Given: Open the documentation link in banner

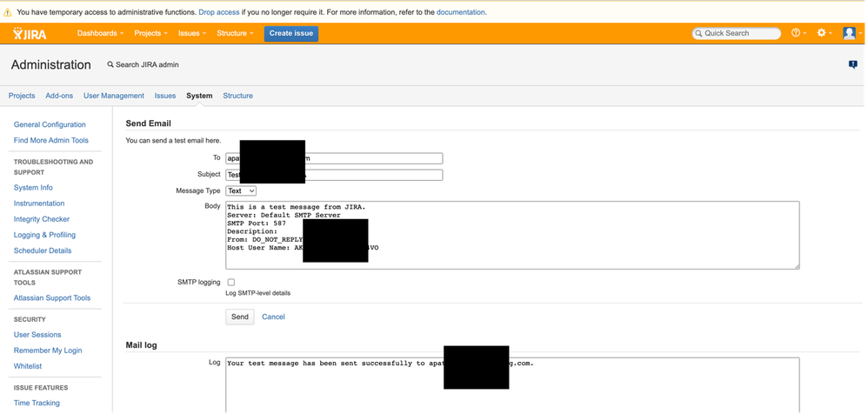Looking at the screenshot, I should pos(461,12).
